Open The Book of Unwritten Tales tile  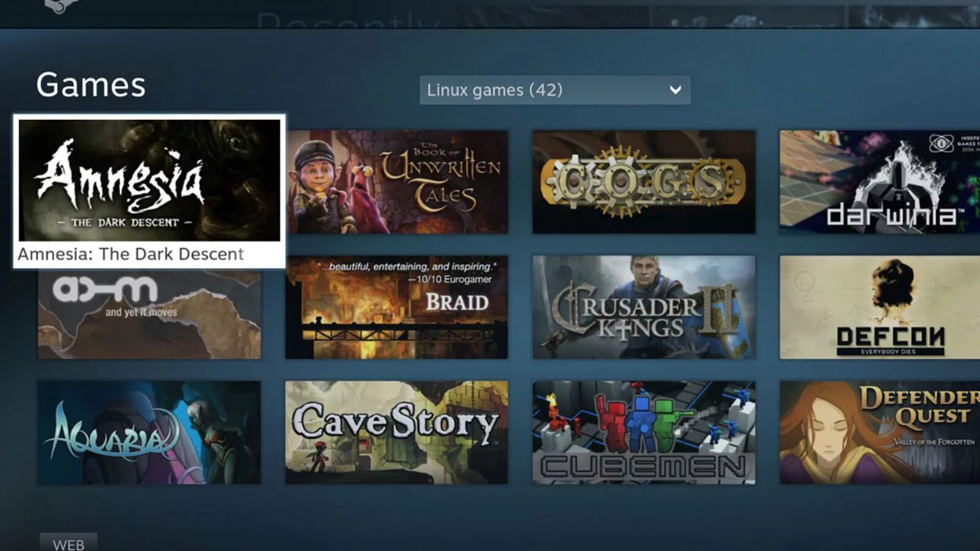[397, 182]
